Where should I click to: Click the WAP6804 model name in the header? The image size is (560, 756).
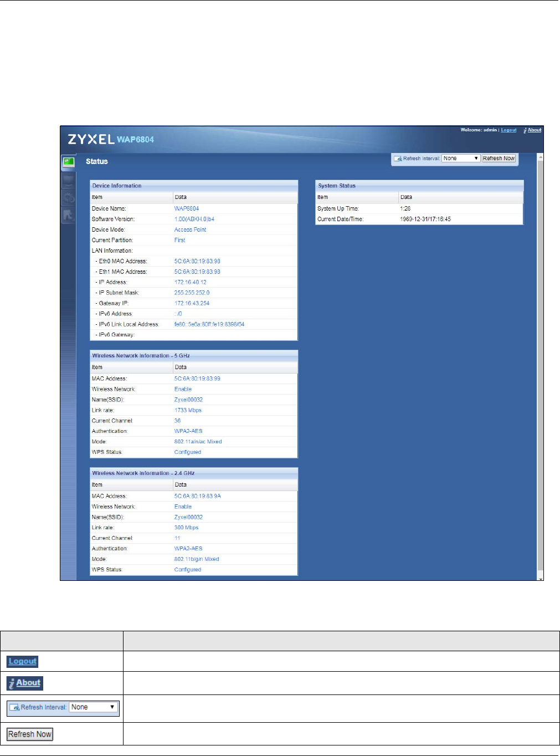(136, 140)
